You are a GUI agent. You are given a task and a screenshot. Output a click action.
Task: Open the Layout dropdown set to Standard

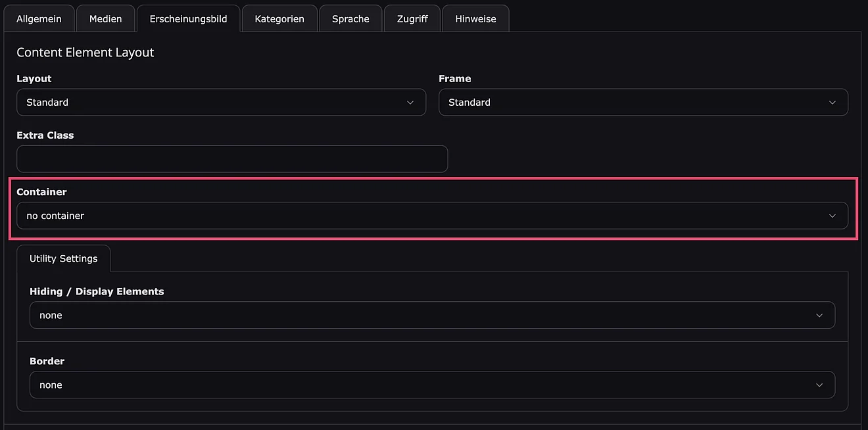(x=221, y=103)
